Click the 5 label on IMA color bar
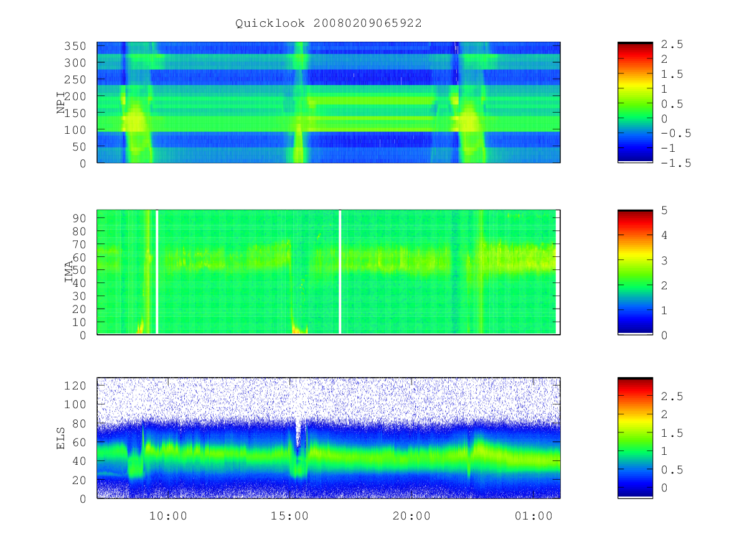The image size is (747, 560). click(x=664, y=210)
